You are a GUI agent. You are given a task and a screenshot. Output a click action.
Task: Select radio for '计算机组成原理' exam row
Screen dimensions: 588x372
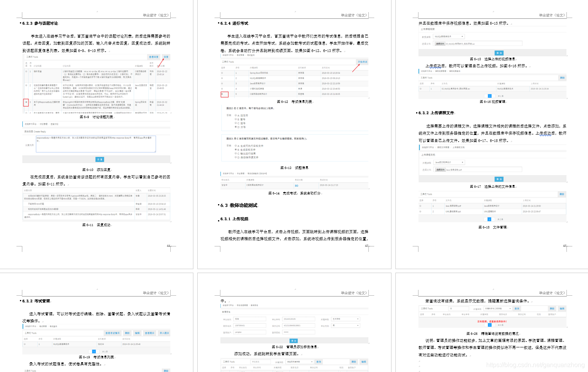tap(222, 89)
